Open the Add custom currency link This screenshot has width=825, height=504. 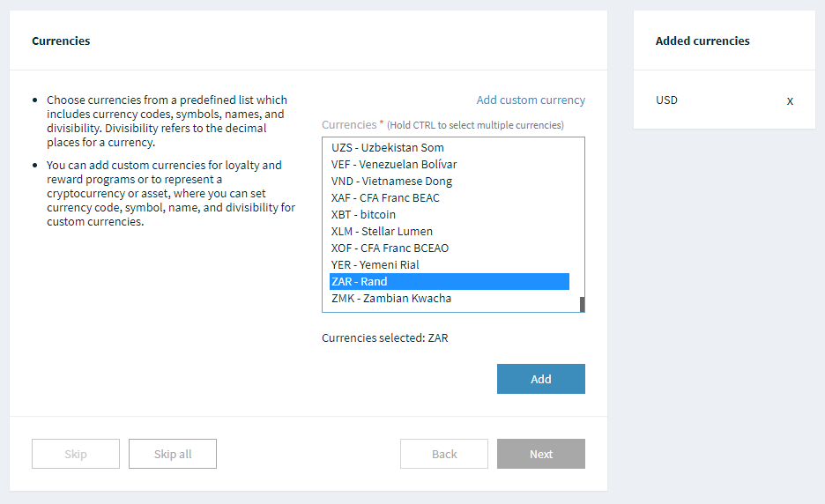[x=531, y=100]
